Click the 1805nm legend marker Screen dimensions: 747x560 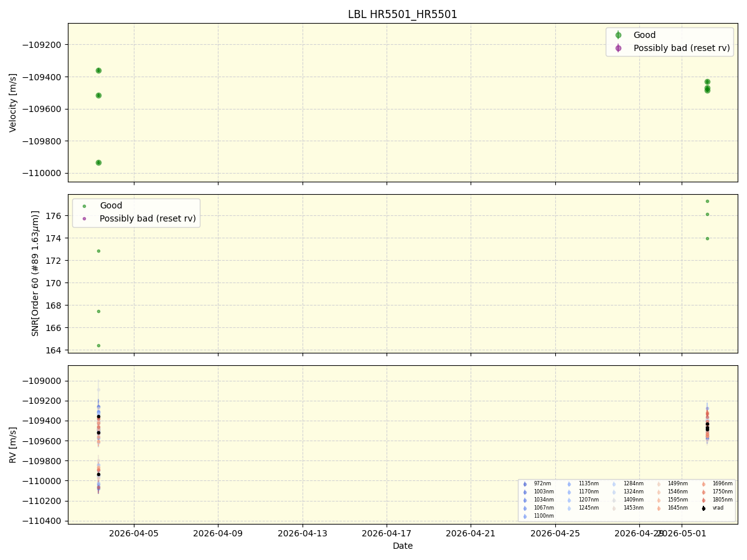[703, 500]
